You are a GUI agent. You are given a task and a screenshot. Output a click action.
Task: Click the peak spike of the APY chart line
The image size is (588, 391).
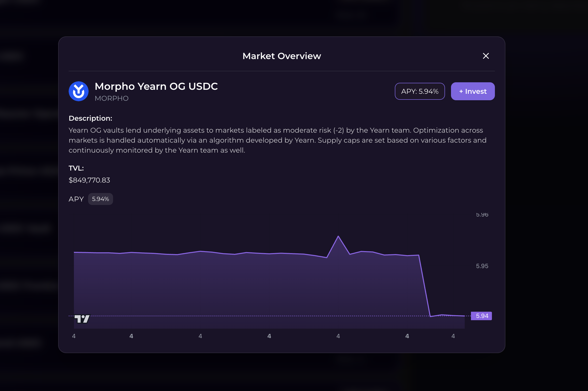pyautogui.click(x=338, y=236)
